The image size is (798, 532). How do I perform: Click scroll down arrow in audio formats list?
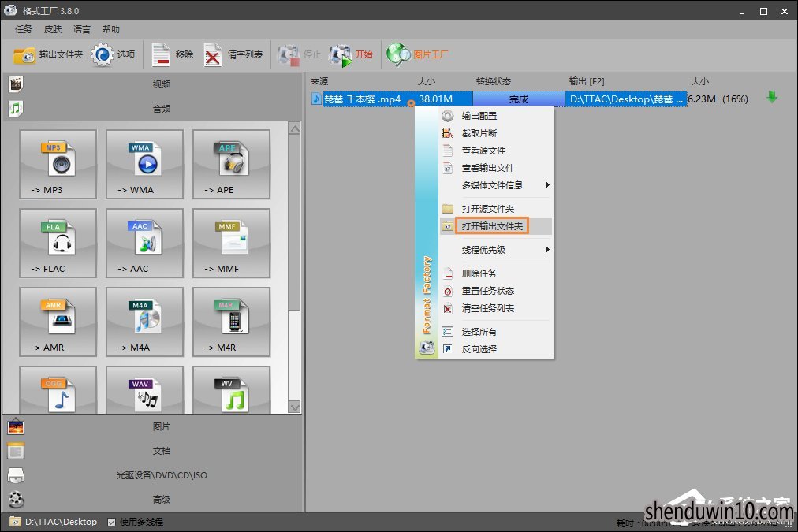click(x=295, y=407)
